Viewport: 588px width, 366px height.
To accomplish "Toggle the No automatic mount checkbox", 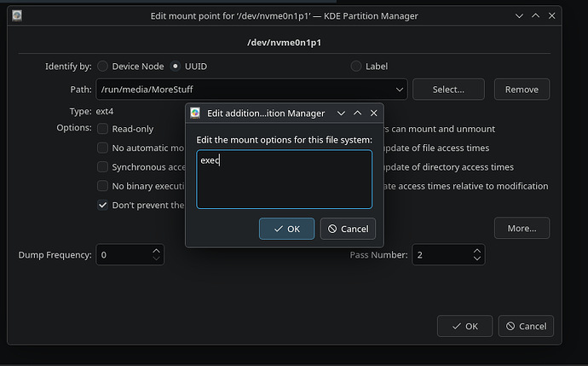I will (x=102, y=148).
